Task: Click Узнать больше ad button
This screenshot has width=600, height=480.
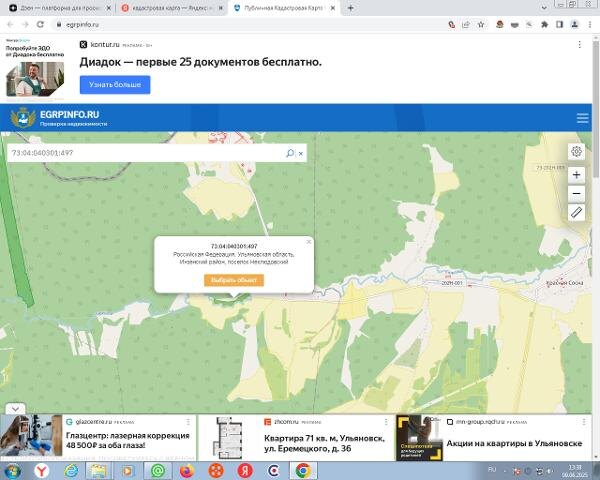Action: pyautogui.click(x=115, y=85)
